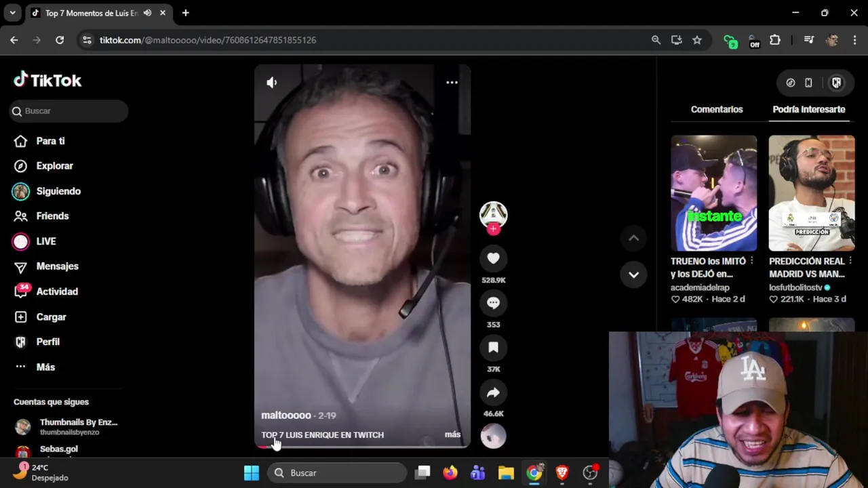Open Windows Start menu

click(x=252, y=472)
